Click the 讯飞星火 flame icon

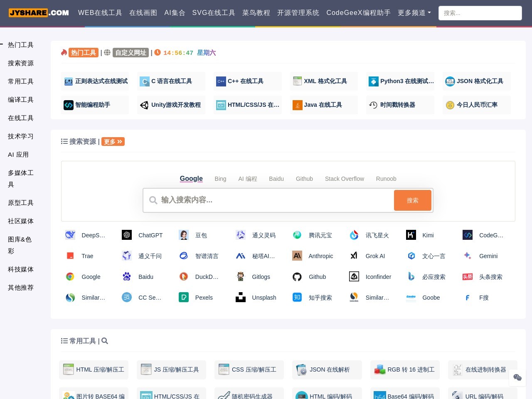point(354,235)
